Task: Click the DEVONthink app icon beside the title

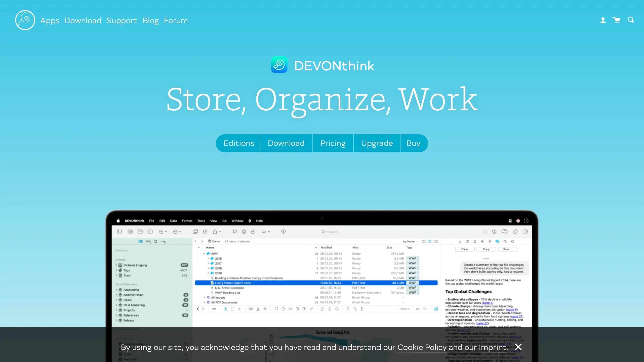Action: [279, 65]
